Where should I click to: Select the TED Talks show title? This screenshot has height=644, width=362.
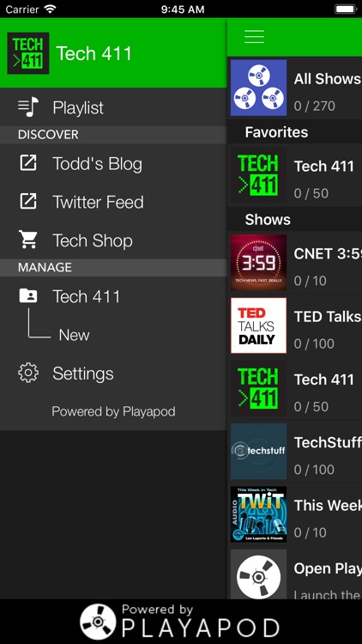(327, 316)
